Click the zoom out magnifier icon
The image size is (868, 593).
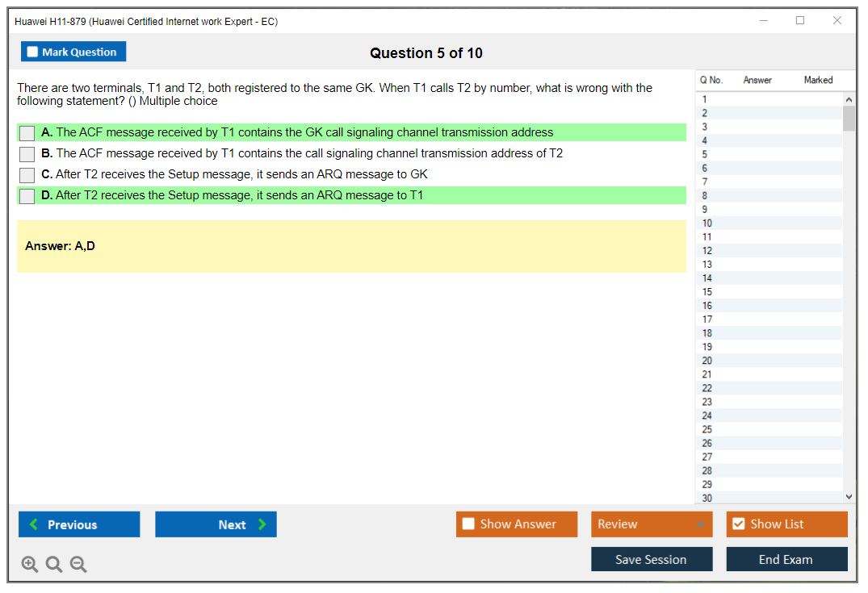click(78, 565)
